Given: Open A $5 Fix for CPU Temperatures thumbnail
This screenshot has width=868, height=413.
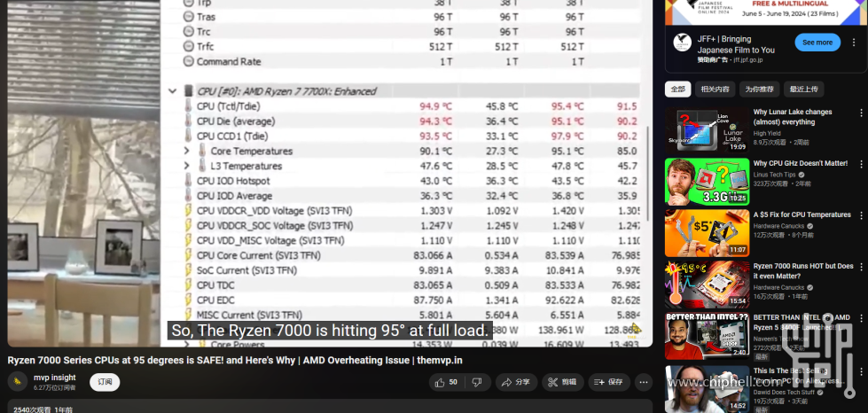Looking at the screenshot, I should 707,233.
